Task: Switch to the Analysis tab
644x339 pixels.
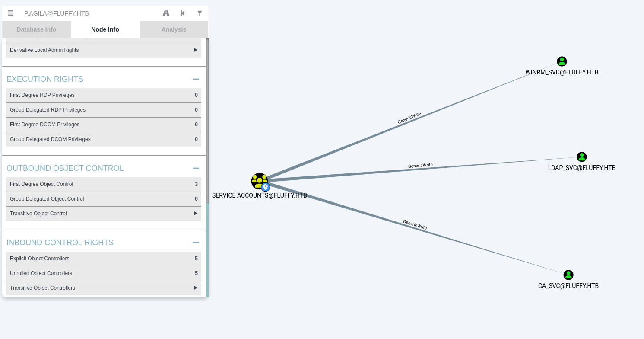Action: [x=174, y=29]
